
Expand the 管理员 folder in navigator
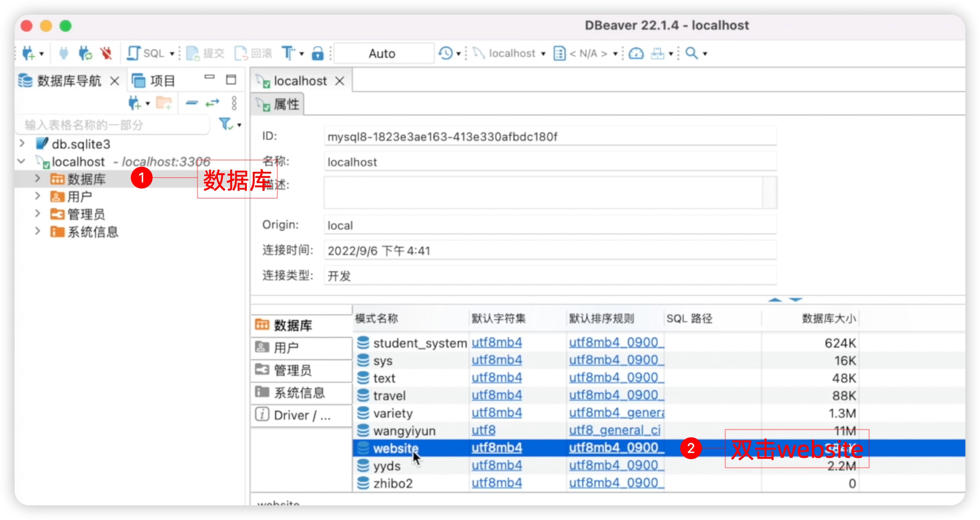(x=37, y=213)
